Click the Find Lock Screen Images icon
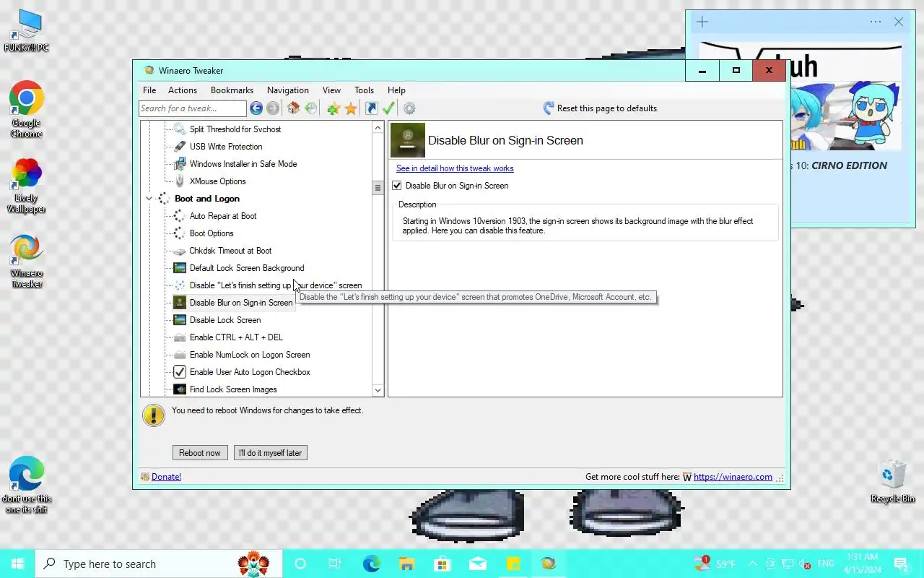The image size is (924, 578). pyautogui.click(x=180, y=389)
